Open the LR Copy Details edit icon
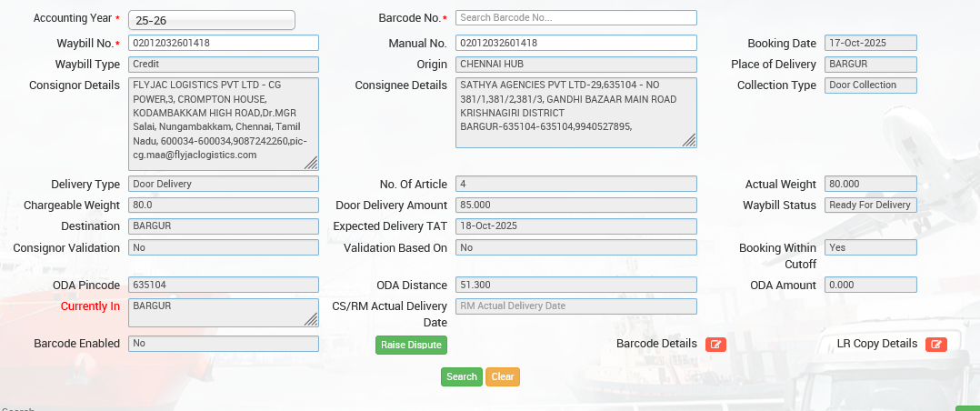The width and height of the screenshot is (980, 411). click(x=935, y=345)
